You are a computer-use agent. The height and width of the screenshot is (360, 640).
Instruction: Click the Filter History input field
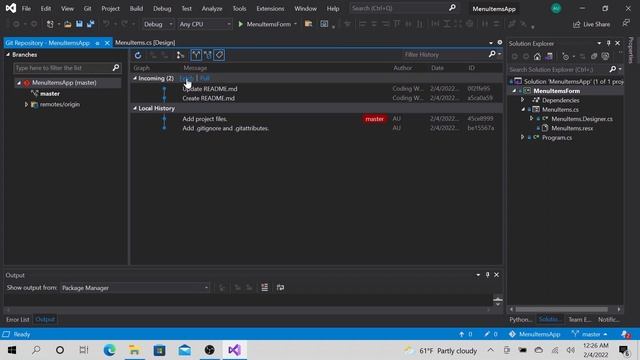[x=445, y=54]
